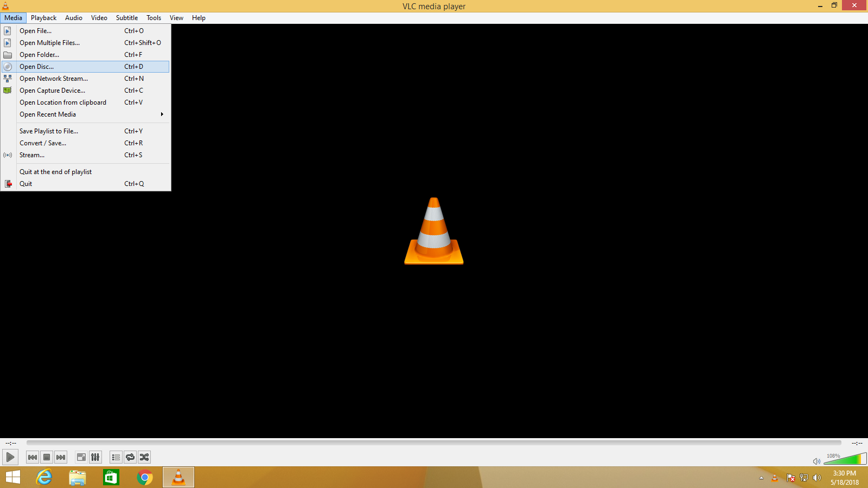Select Convert / Save... entry
Image resolution: width=868 pixels, height=488 pixels.
click(86, 143)
